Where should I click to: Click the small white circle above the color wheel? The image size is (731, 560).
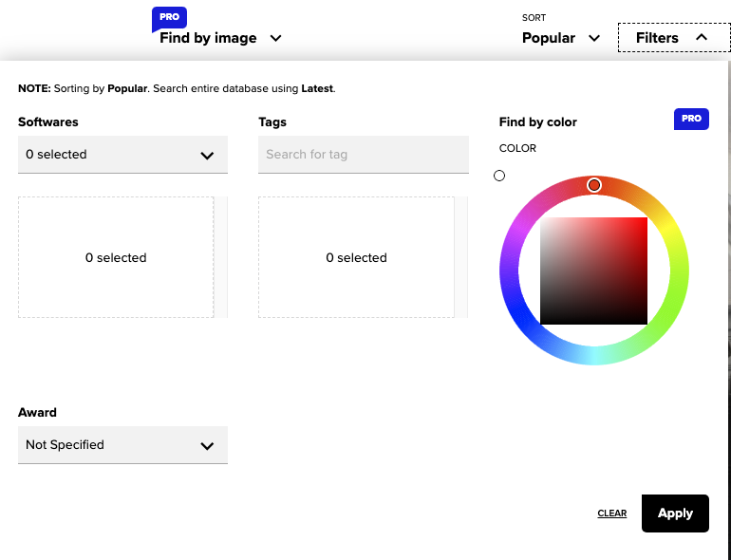499,176
